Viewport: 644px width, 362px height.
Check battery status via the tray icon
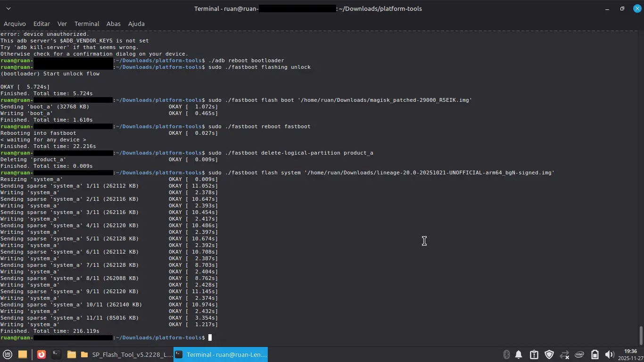(x=594, y=354)
